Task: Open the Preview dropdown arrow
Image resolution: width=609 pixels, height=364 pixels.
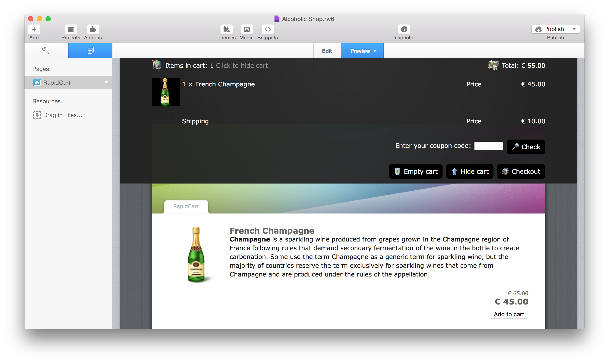Action: (375, 51)
